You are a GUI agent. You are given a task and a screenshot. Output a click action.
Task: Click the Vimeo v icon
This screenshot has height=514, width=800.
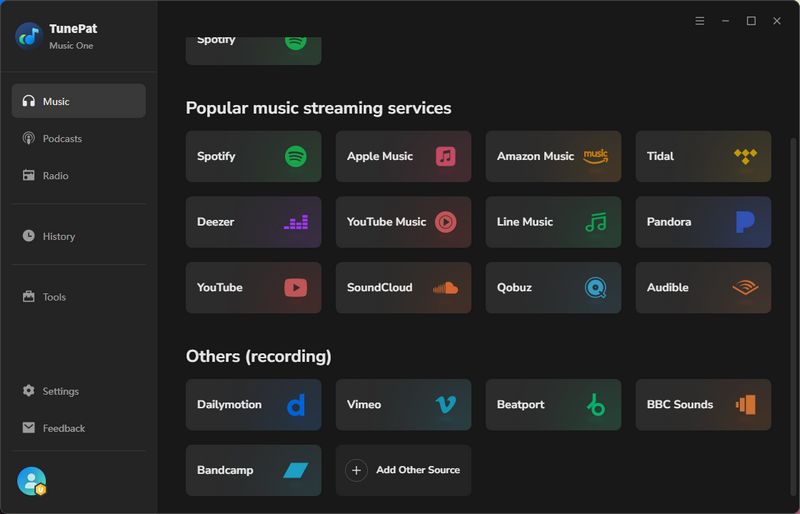point(445,405)
